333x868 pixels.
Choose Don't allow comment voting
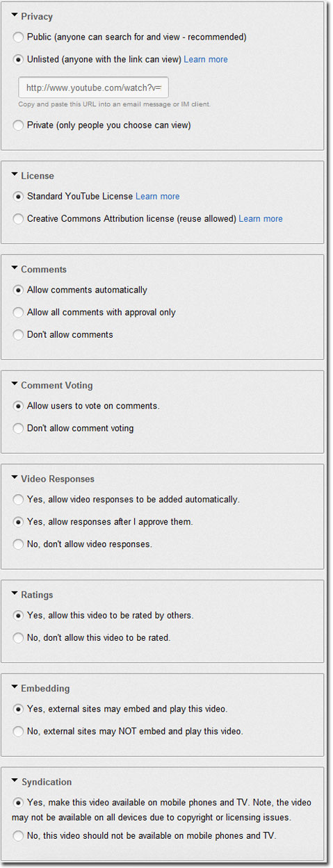[19, 429]
